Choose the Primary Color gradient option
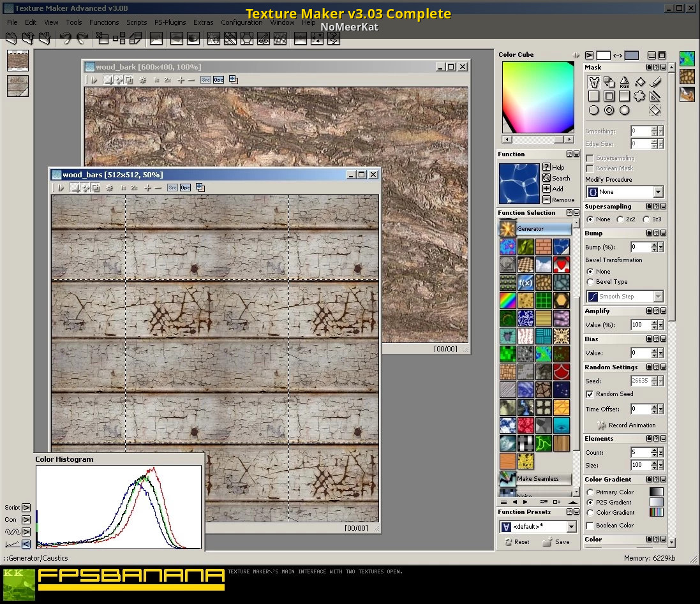The image size is (700, 604). (x=590, y=492)
